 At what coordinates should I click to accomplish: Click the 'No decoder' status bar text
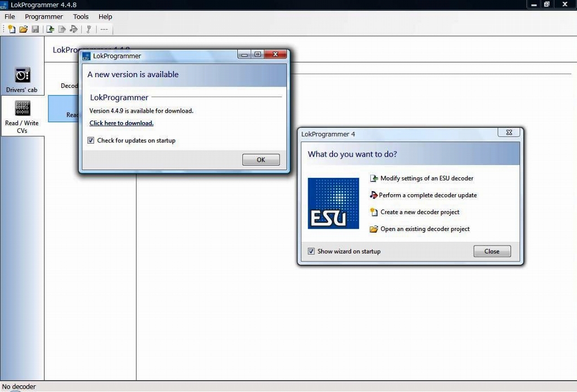click(x=19, y=386)
